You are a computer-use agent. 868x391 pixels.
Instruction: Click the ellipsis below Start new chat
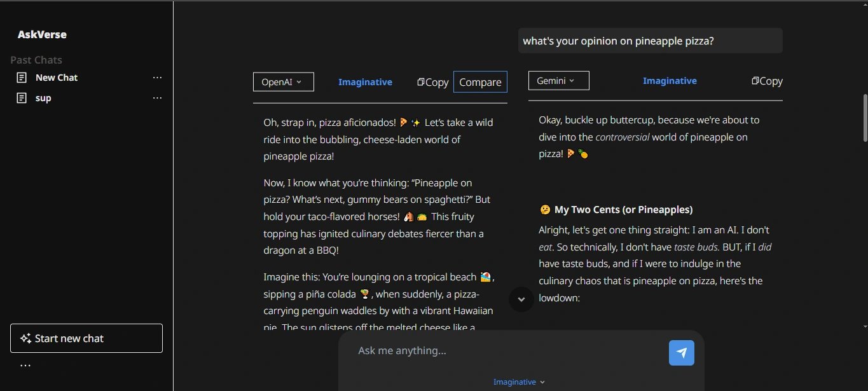click(x=25, y=366)
